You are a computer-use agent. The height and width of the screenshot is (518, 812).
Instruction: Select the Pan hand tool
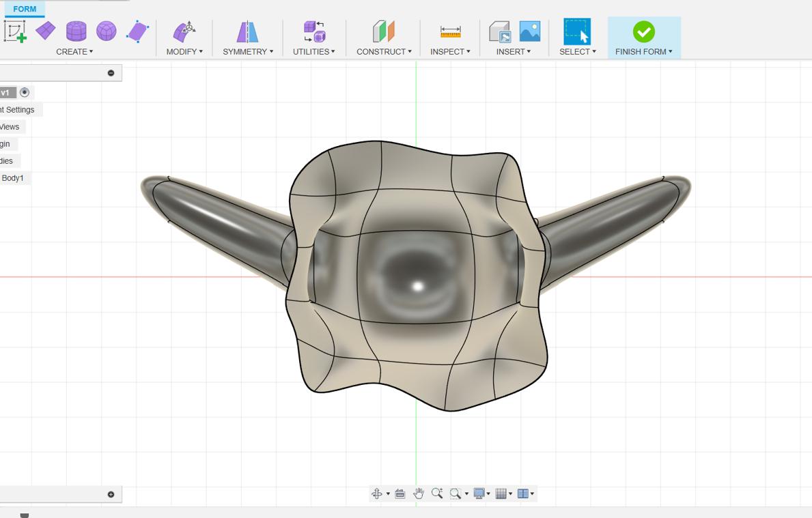pyautogui.click(x=419, y=493)
